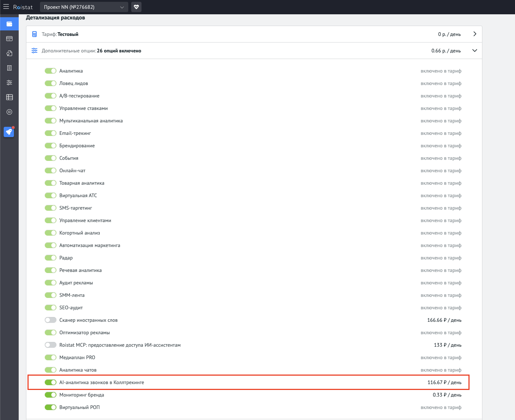Open the table sidebar icon
This screenshot has width=515, height=420.
coord(10,97)
